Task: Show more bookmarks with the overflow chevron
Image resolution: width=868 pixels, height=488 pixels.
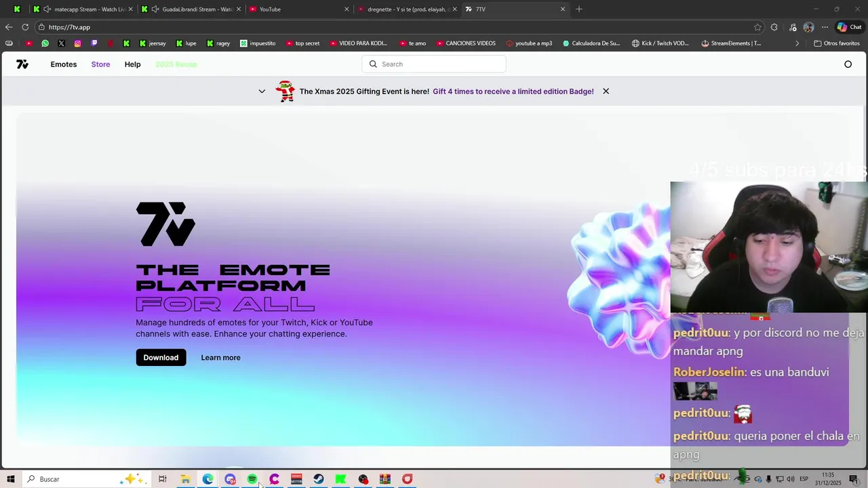Action: pos(797,43)
